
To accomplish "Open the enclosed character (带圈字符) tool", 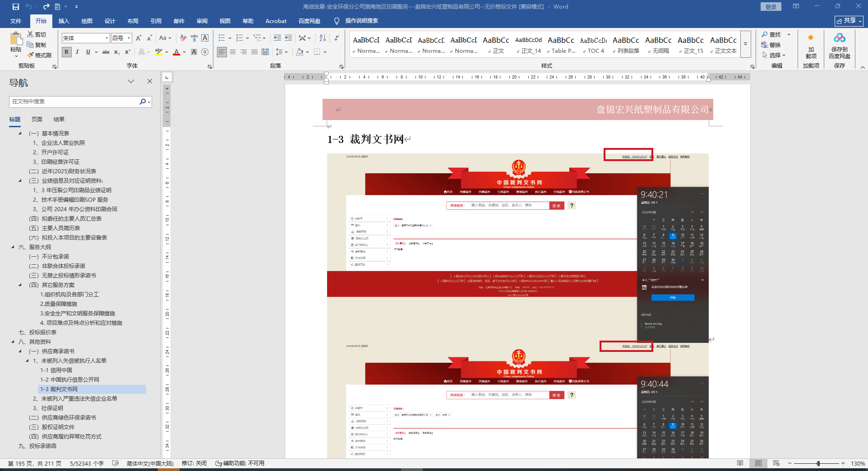I will [205, 52].
